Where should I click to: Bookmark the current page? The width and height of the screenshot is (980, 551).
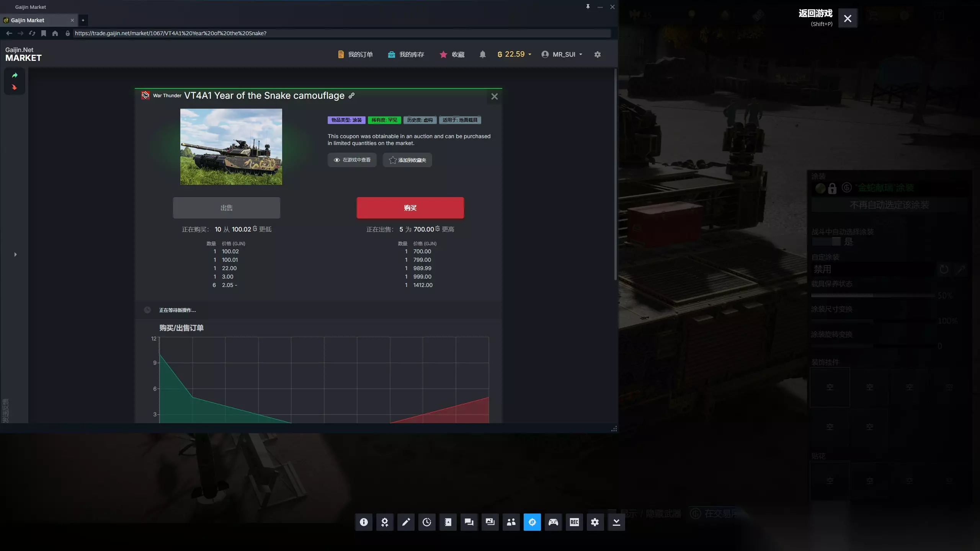coord(44,33)
